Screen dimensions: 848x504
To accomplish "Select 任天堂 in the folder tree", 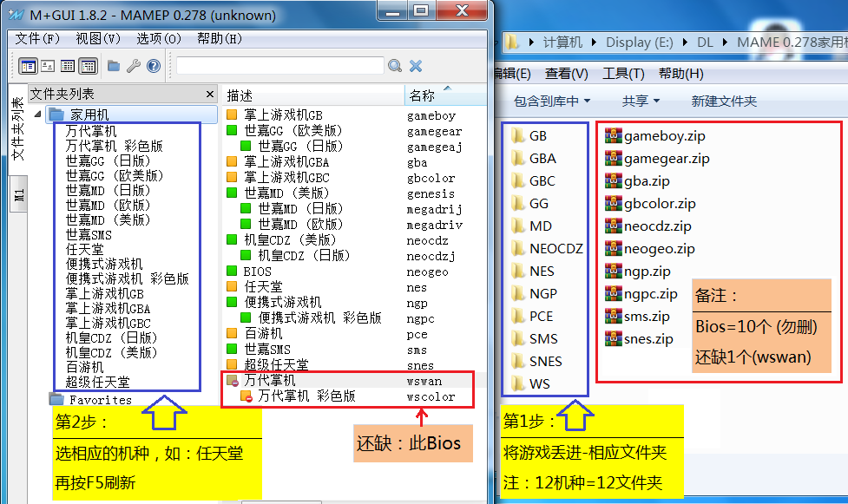I will [x=84, y=249].
